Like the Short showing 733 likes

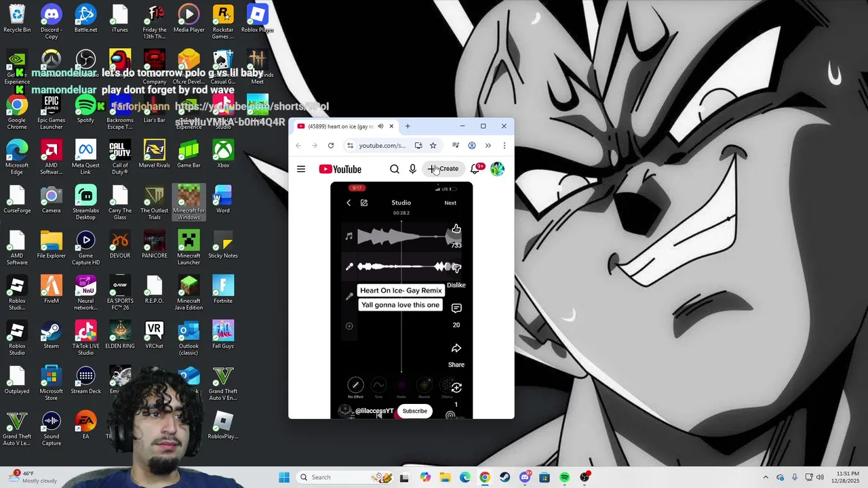pyautogui.click(x=456, y=230)
